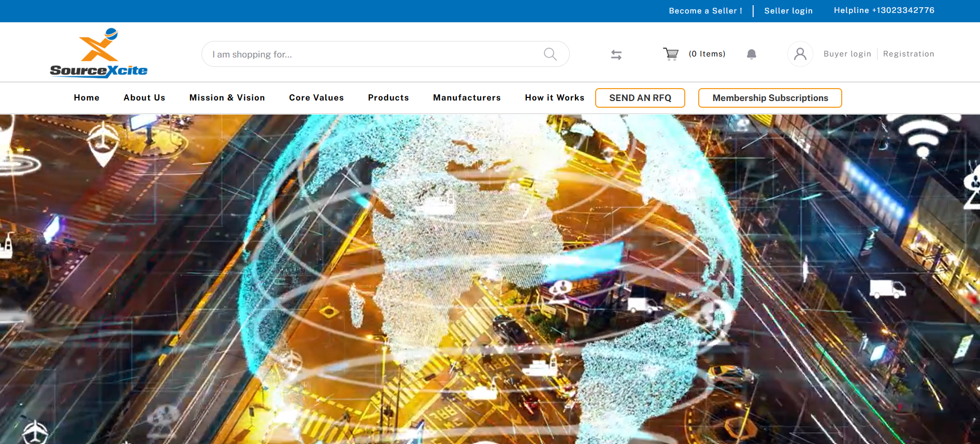
Task: Open the Registration link
Action: (909, 54)
